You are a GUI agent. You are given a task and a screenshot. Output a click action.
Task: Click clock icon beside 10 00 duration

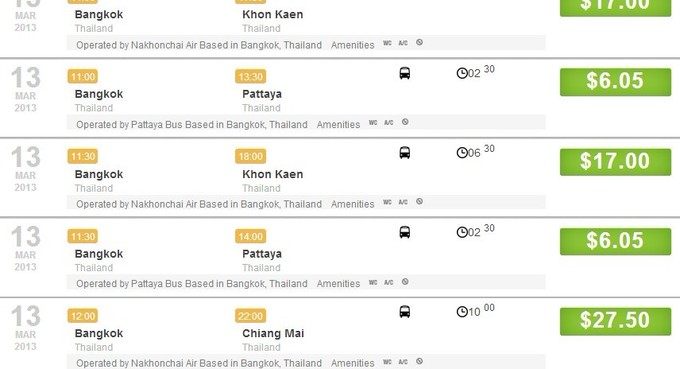[462, 312]
